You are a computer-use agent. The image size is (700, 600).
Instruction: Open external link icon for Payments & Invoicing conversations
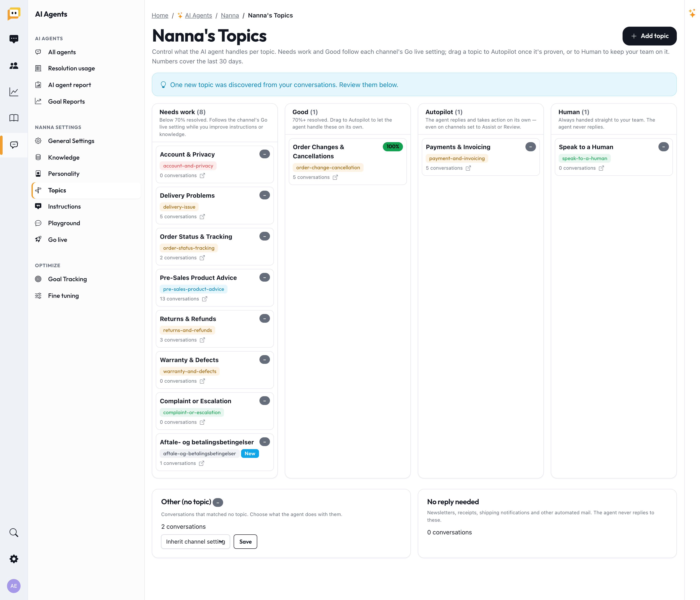(x=468, y=168)
